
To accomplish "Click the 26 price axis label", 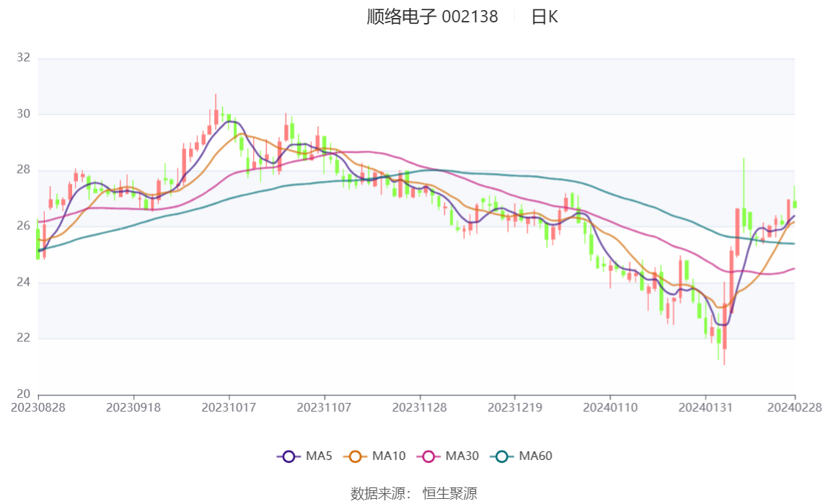I will (x=23, y=226).
